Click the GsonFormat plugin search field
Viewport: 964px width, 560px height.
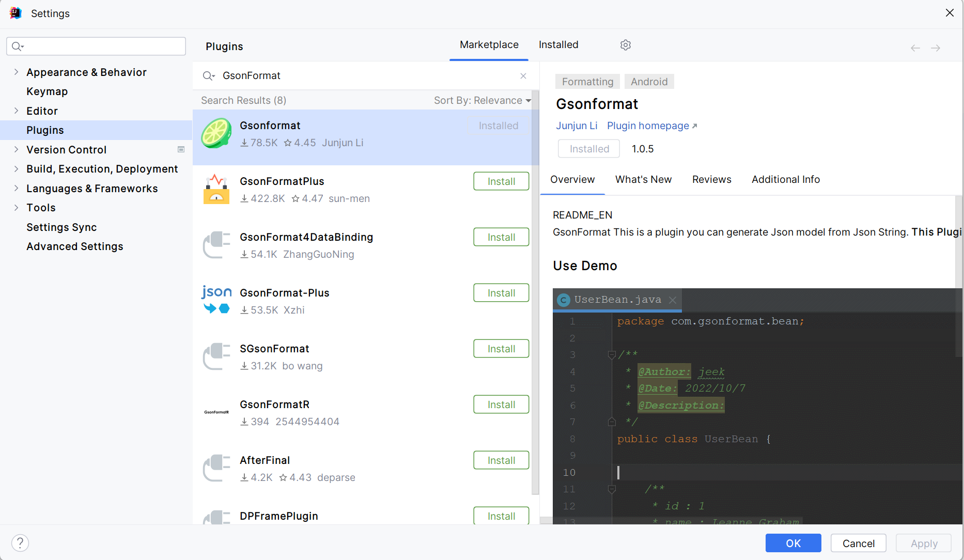367,76
